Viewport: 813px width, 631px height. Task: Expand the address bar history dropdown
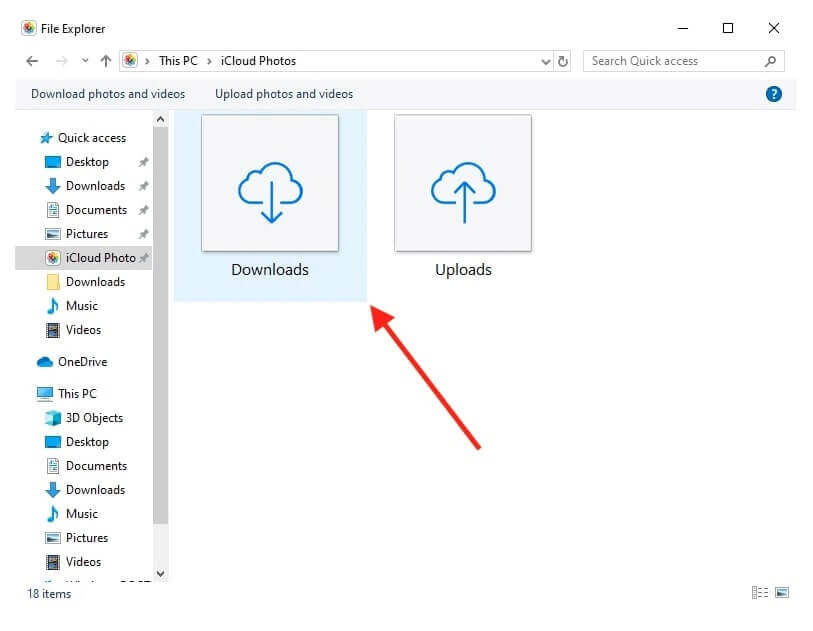[545, 61]
